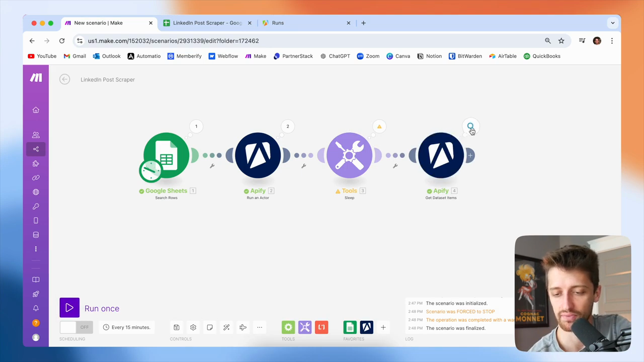Click the route wrench after Google Sheets

pos(212,166)
